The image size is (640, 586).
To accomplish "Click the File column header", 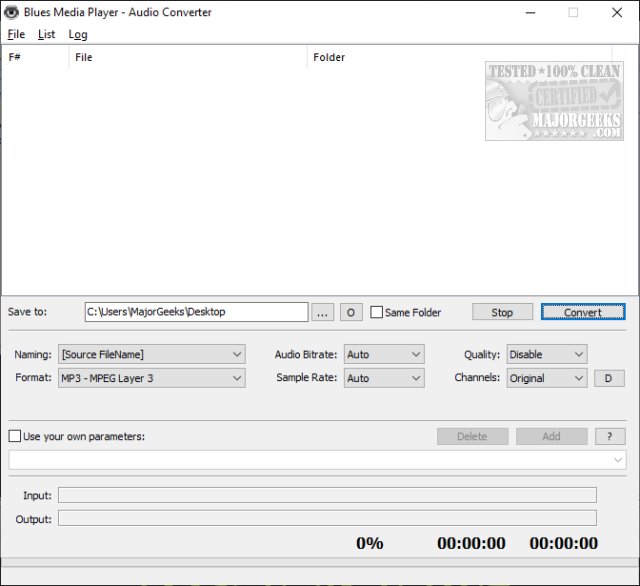I will tap(188, 57).
